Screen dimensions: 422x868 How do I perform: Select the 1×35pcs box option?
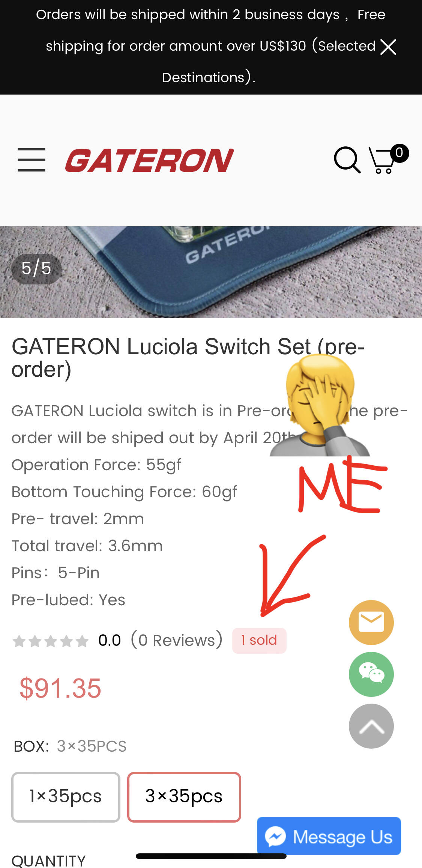66,797
